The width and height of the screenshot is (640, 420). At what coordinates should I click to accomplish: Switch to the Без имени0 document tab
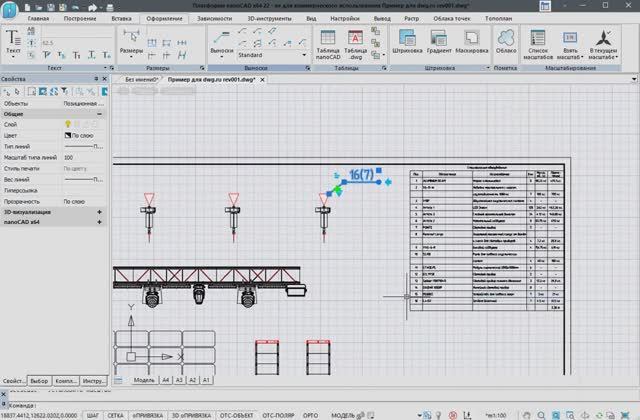click(141, 80)
